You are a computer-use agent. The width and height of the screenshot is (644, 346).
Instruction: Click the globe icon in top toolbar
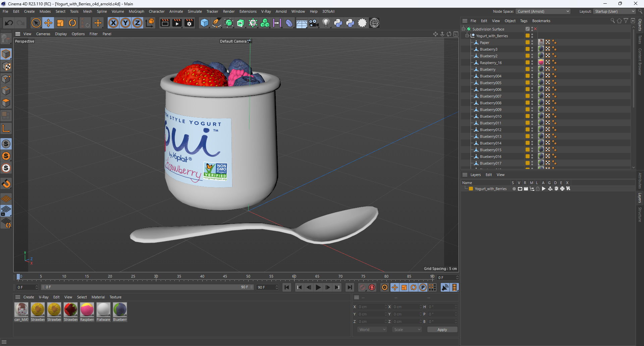point(374,23)
